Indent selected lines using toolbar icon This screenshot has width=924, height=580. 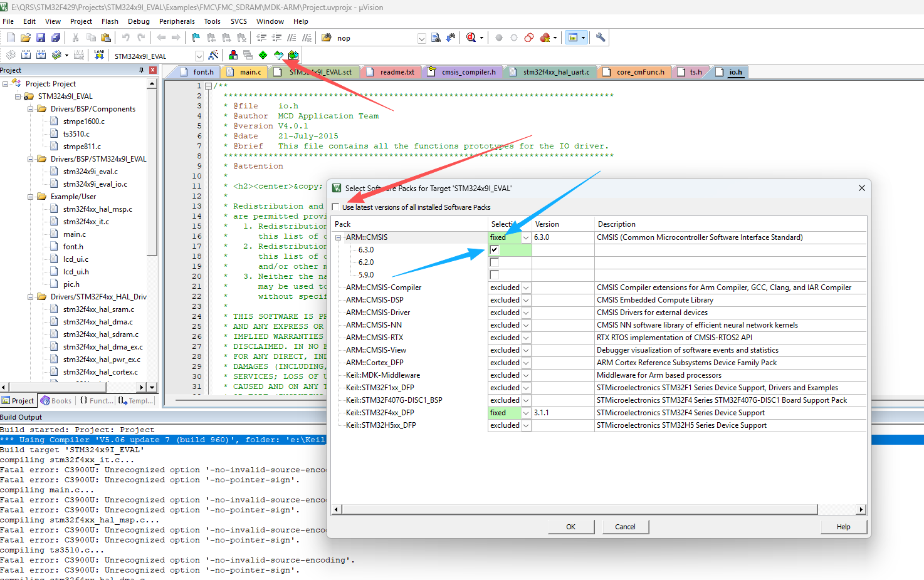click(261, 38)
